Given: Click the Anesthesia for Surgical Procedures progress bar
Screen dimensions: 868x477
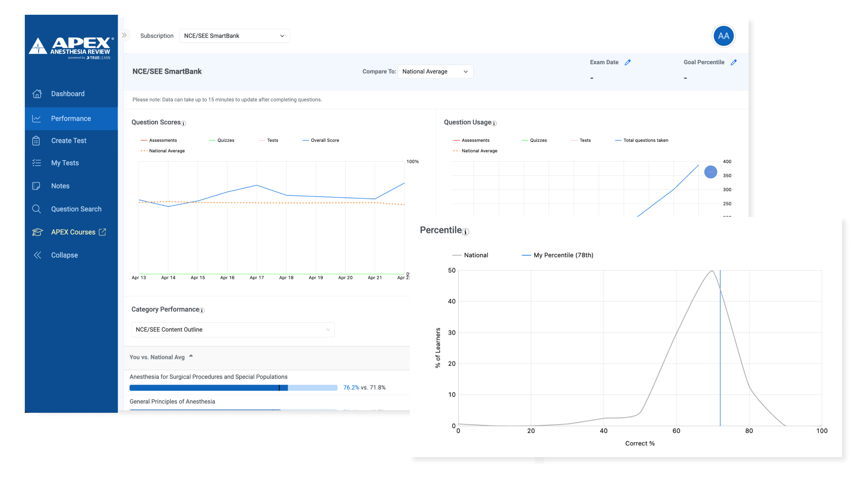Looking at the screenshot, I should [x=233, y=388].
